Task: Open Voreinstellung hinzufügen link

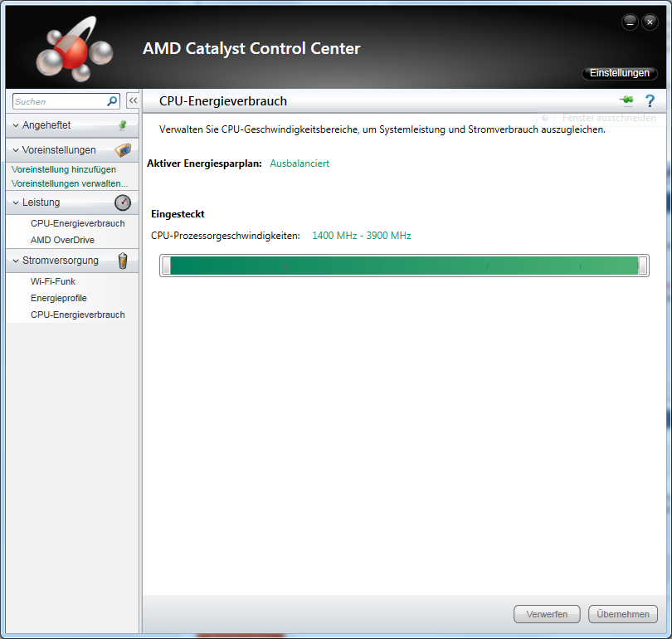Action: [64, 169]
